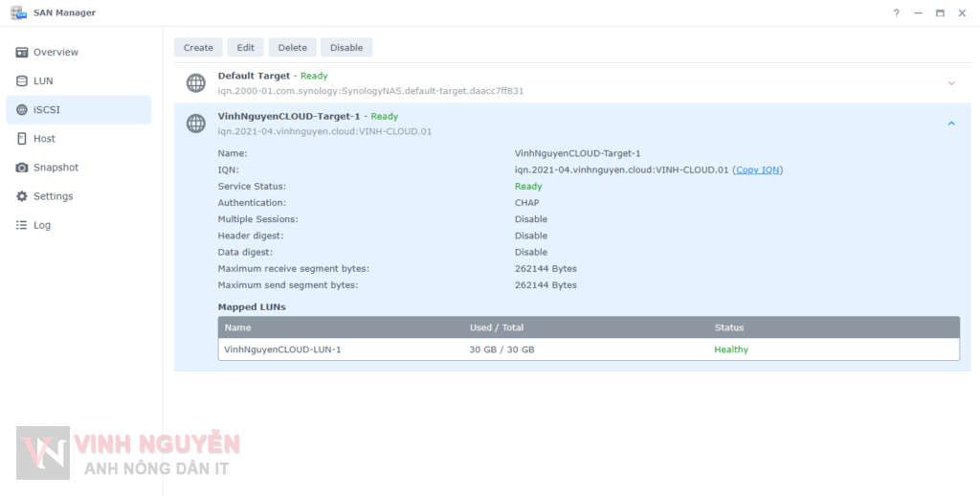The image size is (980, 496).
Task: Select the VinhNguyenCLOUD-LUN-1 table row
Action: click(x=589, y=349)
